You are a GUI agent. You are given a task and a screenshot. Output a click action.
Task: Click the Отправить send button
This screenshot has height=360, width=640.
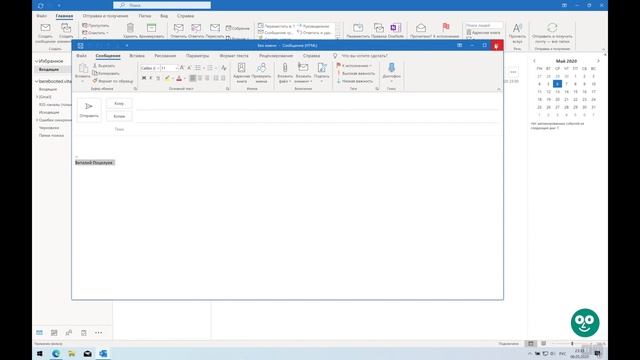pyautogui.click(x=89, y=110)
